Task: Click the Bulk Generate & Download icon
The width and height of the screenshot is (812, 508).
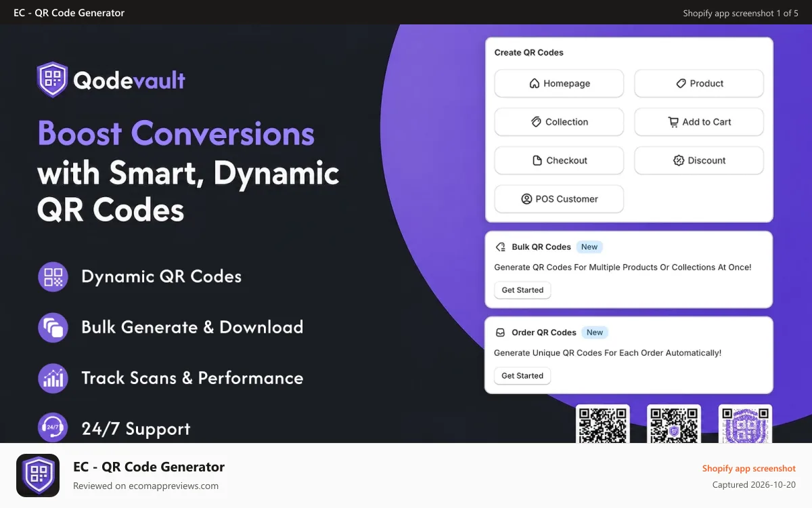Action: pos(53,327)
